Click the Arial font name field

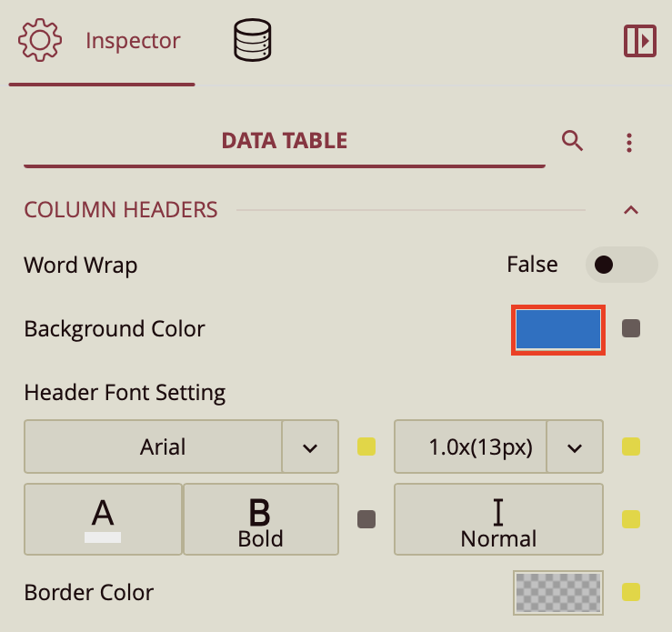[x=153, y=446]
